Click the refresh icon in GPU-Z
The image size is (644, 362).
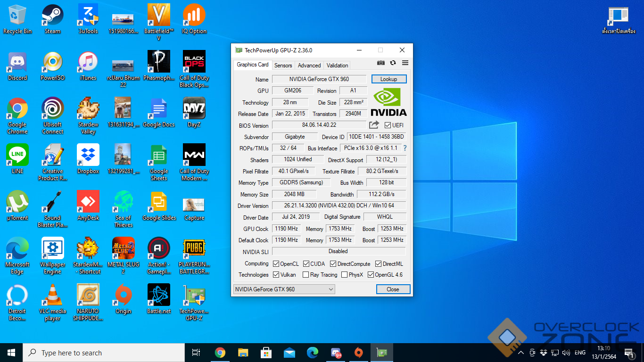point(393,63)
